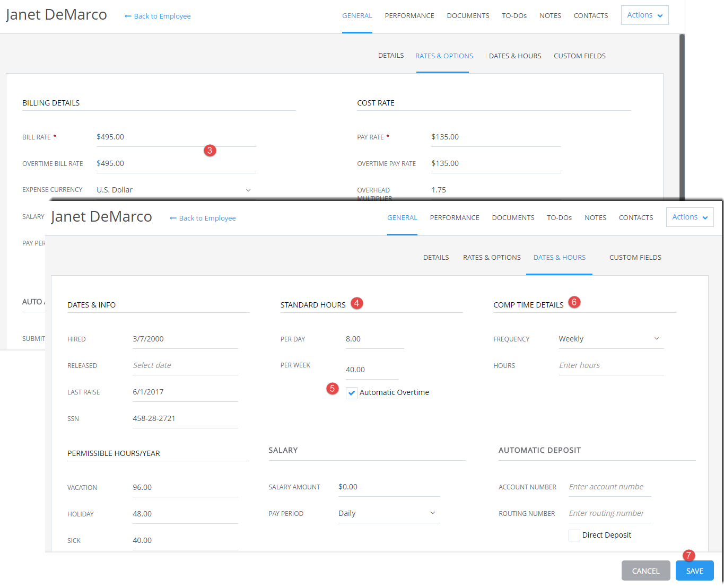Open DETAILS sub-tab in back window

point(391,55)
